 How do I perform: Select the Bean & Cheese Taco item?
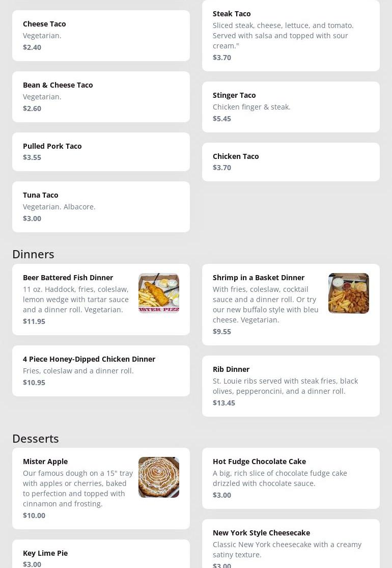click(x=101, y=97)
